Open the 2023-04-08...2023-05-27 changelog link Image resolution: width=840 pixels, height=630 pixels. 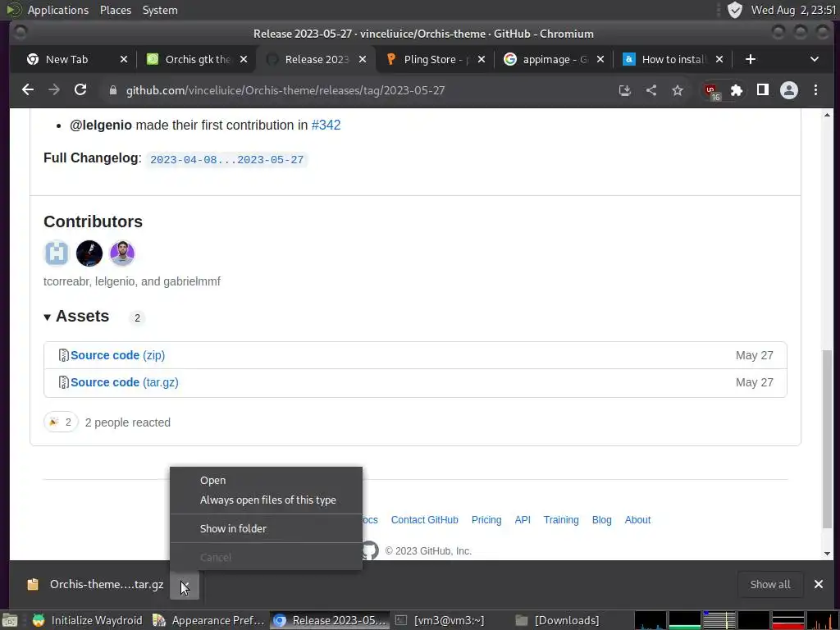[x=226, y=160]
